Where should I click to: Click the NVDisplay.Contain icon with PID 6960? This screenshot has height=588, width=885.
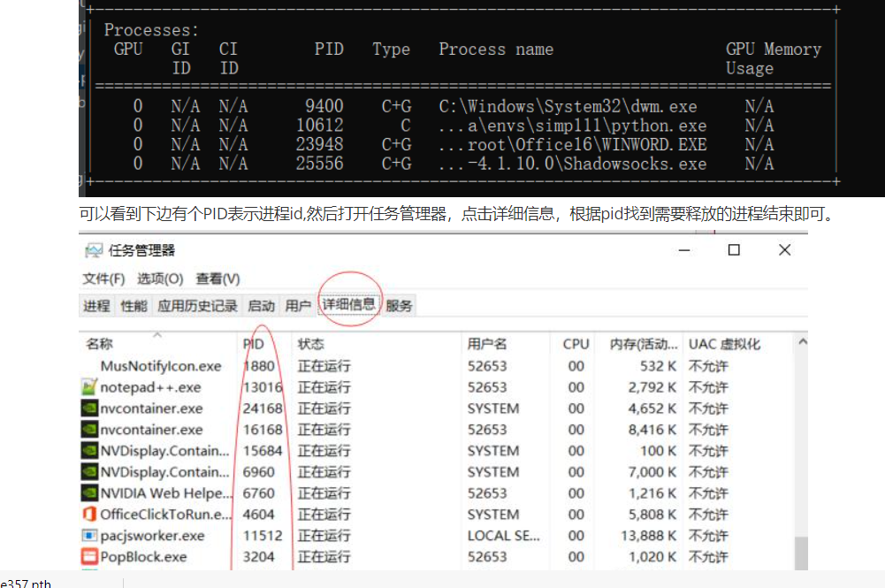pos(89,472)
